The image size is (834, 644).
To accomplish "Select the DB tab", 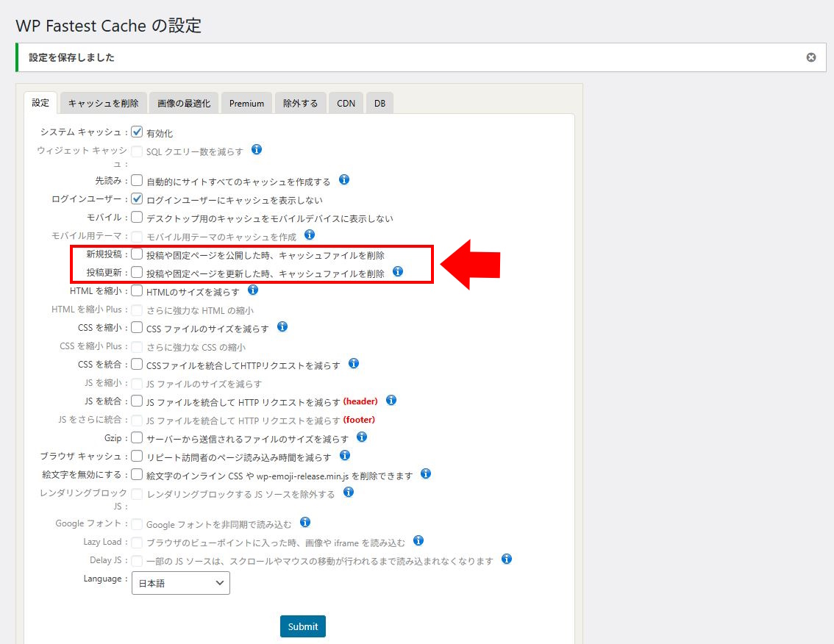I will click(x=379, y=103).
